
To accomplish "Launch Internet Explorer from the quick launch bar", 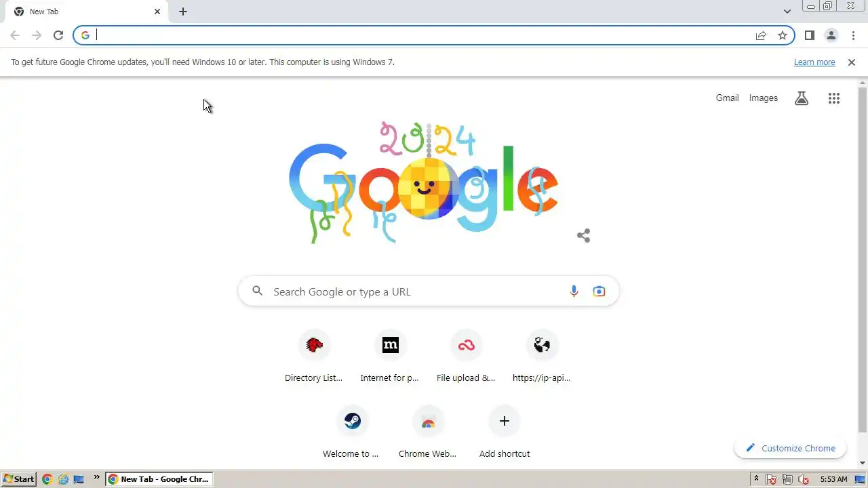I will 63,479.
